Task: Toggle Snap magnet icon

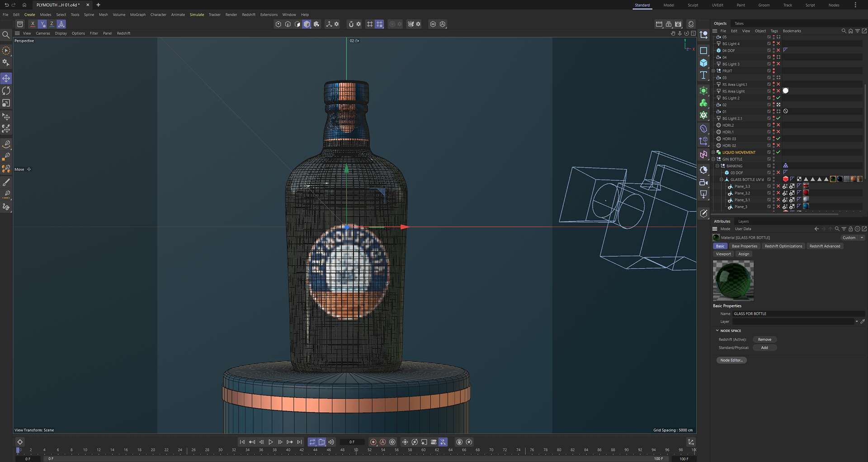Action: coord(351,24)
